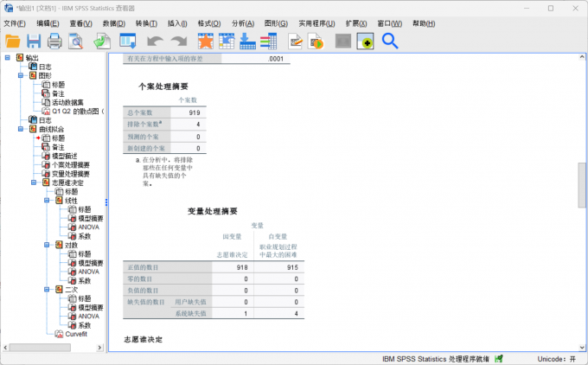Select 系数 under 二次
This screenshot has height=365, width=588.
coord(85,325)
